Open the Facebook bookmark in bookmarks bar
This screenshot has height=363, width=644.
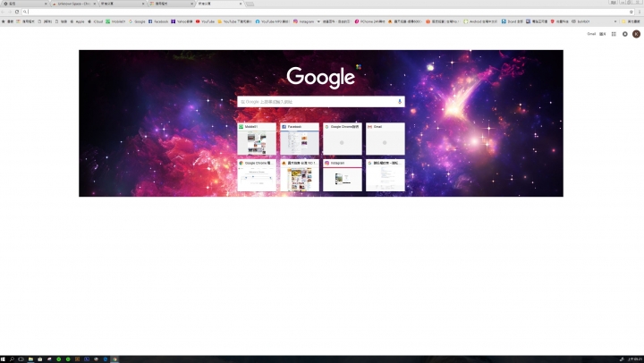coord(158,21)
